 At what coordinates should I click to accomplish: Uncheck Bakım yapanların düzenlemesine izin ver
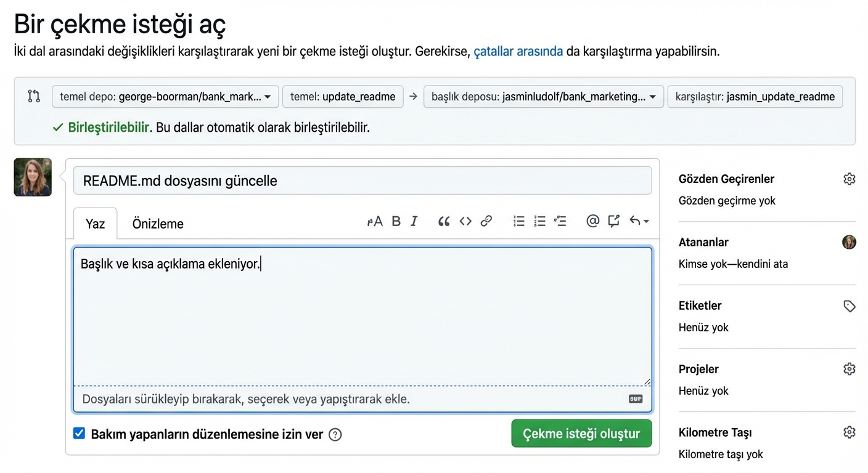tap(79, 434)
